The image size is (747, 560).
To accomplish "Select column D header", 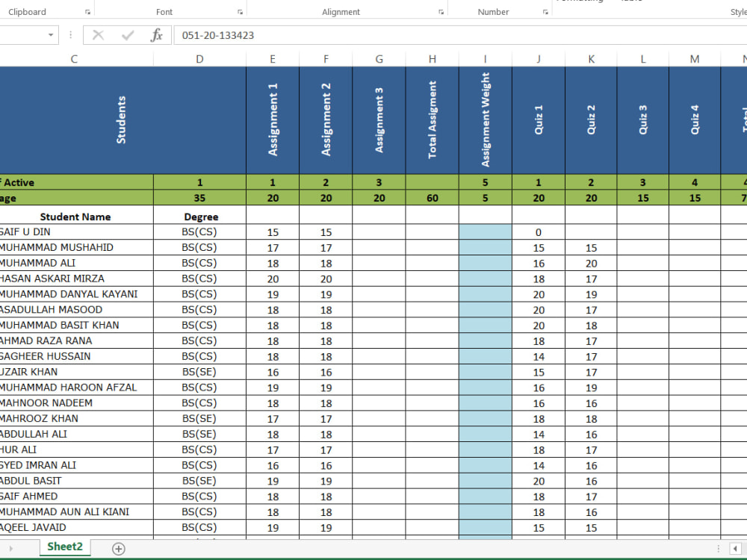I will (199, 59).
